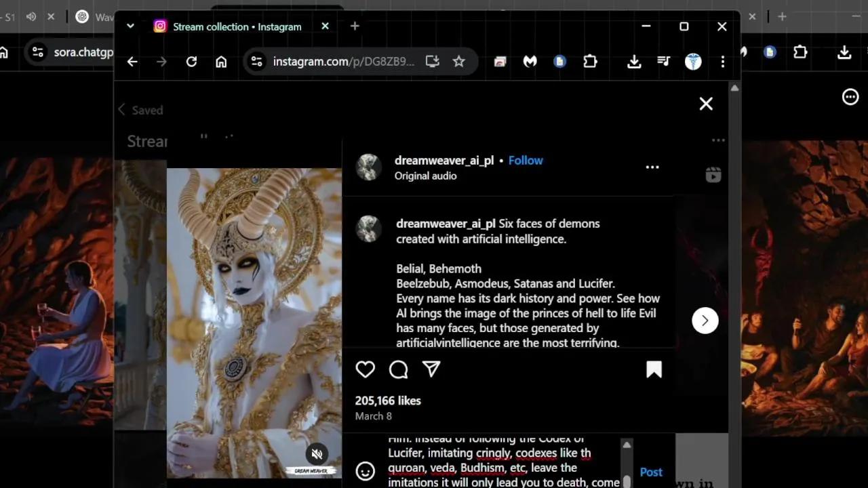Open the emoji picker for the comment
The height and width of the screenshot is (488, 868).
[x=365, y=471]
